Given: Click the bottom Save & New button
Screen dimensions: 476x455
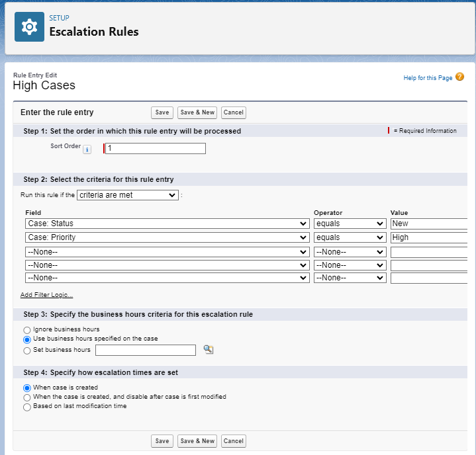Looking at the screenshot, I should point(197,441).
